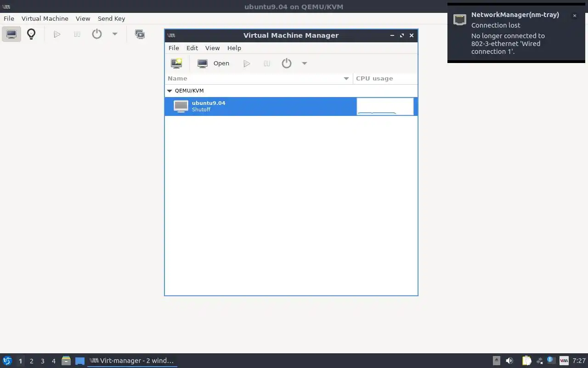Click removable media eject tray icon
The width and height of the screenshot is (588, 368).
click(497, 361)
